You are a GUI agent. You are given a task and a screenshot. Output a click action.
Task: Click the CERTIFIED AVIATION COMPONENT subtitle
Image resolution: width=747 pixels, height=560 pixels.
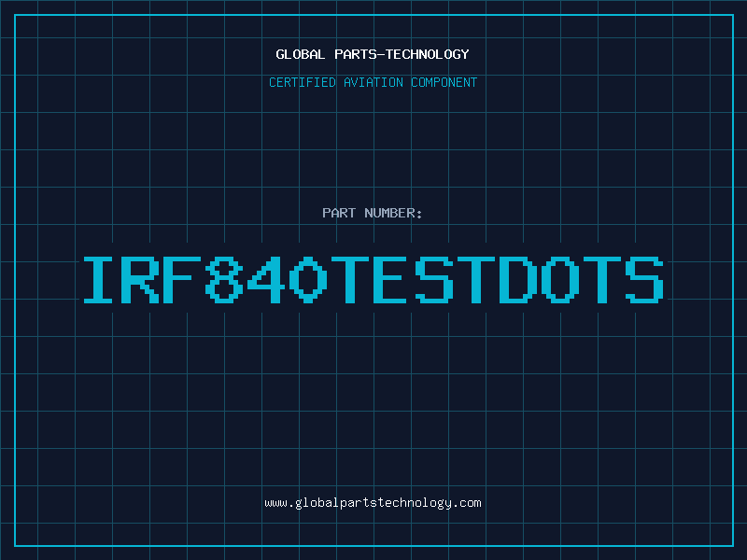(373, 82)
